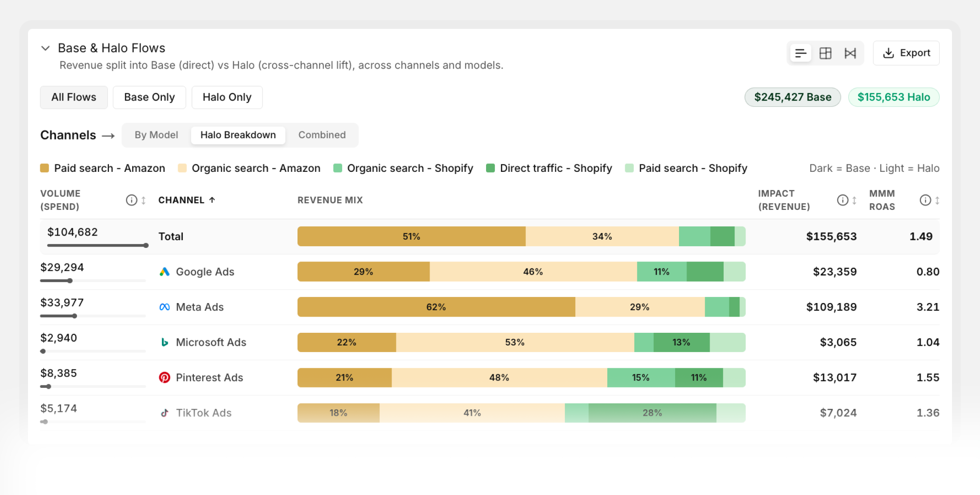980x495 pixels.
Task: Switch to the Combined tab
Action: click(x=322, y=135)
